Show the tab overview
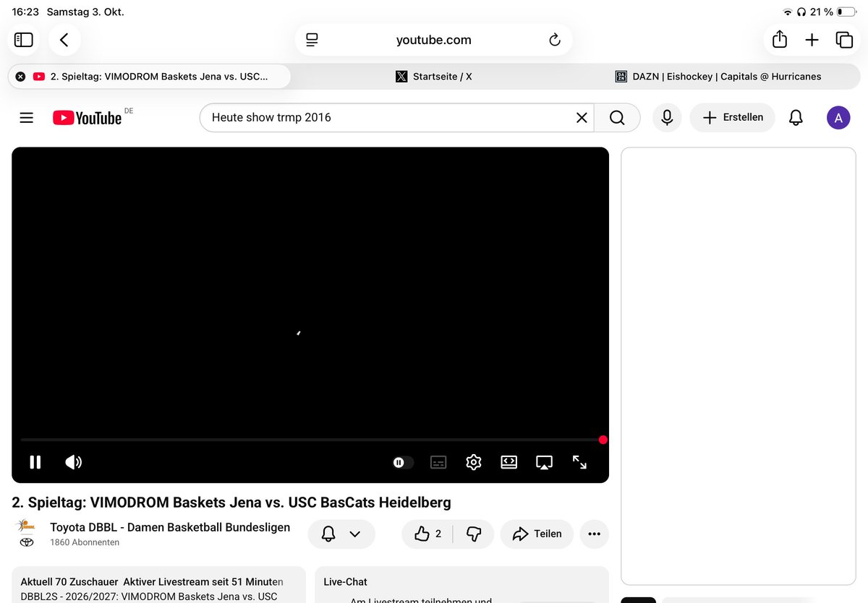This screenshot has width=868, height=603. pos(843,40)
